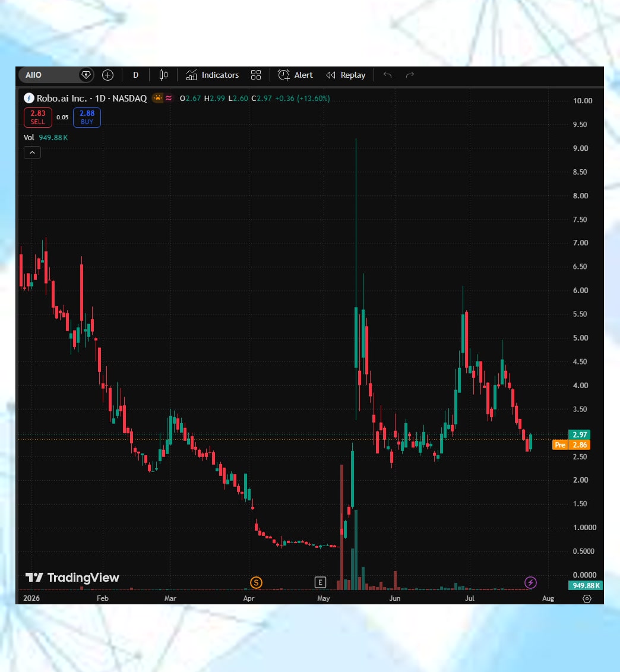Add a compare symbol with the plus icon
620x672 pixels.
[x=107, y=75]
